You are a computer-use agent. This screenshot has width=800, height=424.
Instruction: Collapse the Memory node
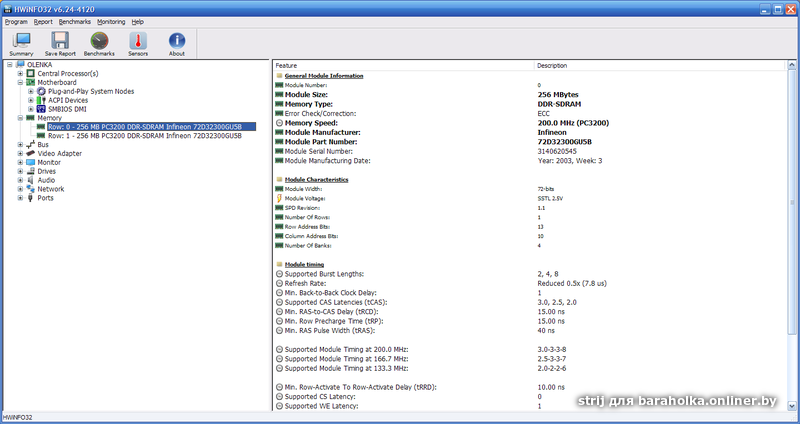[20, 118]
